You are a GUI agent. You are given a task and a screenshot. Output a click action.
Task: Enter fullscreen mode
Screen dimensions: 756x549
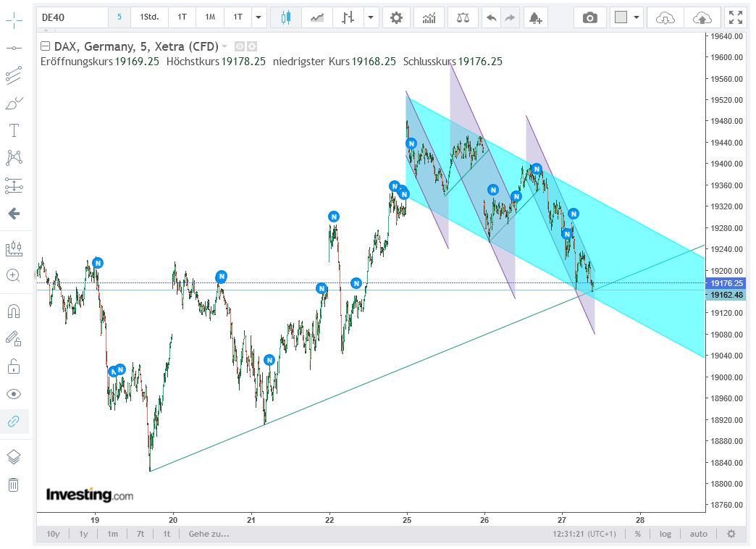pyautogui.click(x=735, y=16)
